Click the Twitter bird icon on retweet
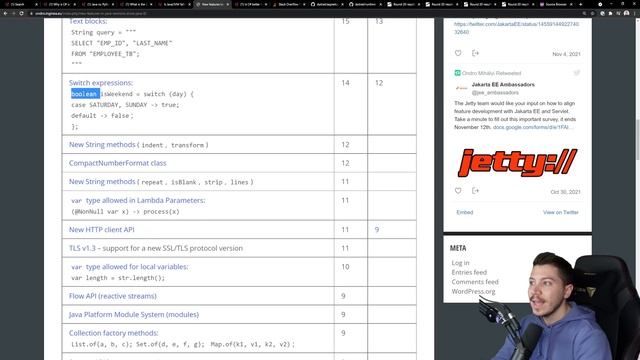The height and width of the screenshot is (360, 640). coord(576,73)
